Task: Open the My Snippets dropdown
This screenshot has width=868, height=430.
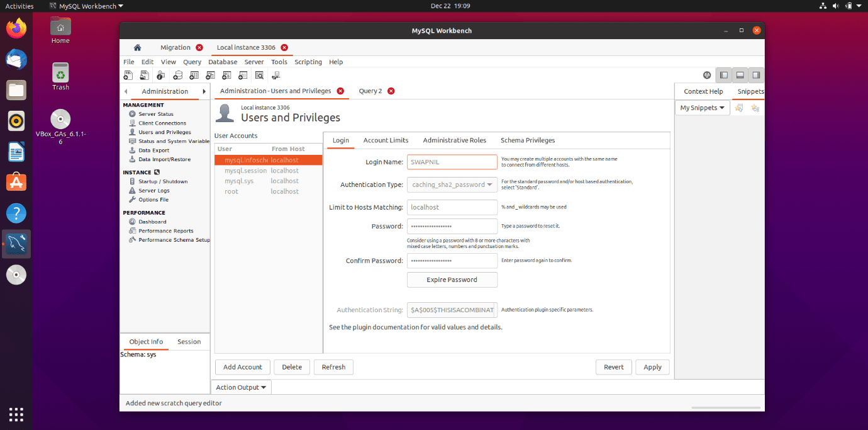Action: click(x=702, y=107)
